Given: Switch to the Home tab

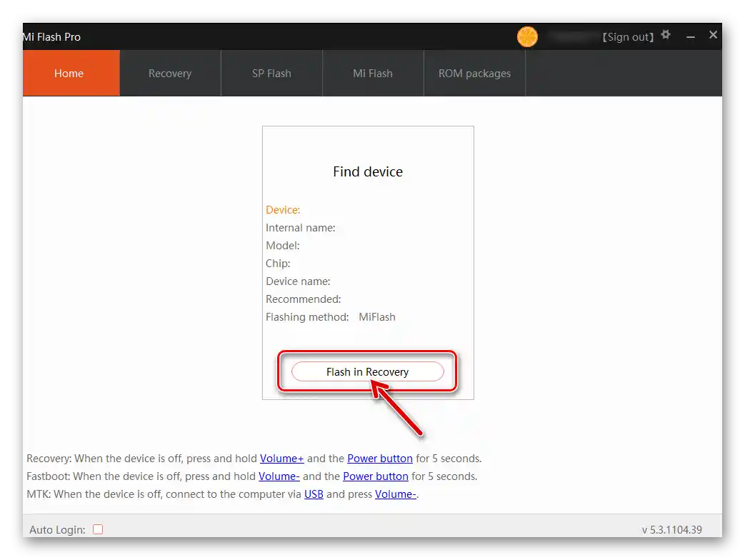Looking at the screenshot, I should (71, 73).
